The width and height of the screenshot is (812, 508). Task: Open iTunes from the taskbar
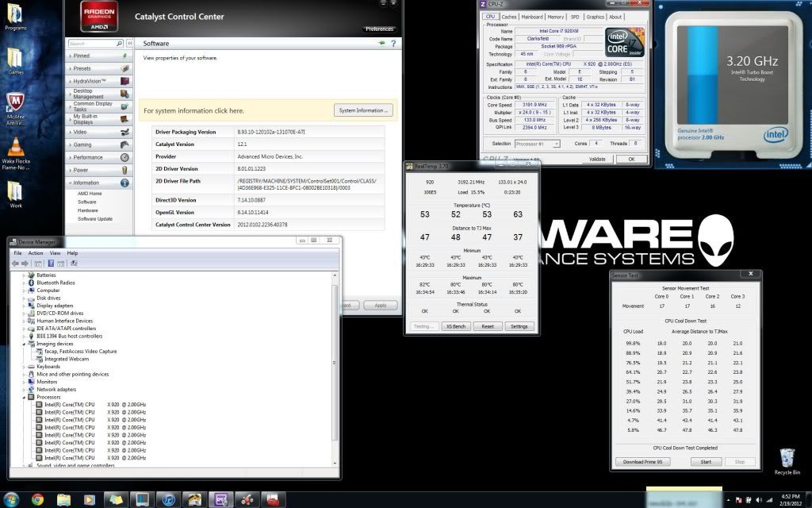[x=168, y=500]
